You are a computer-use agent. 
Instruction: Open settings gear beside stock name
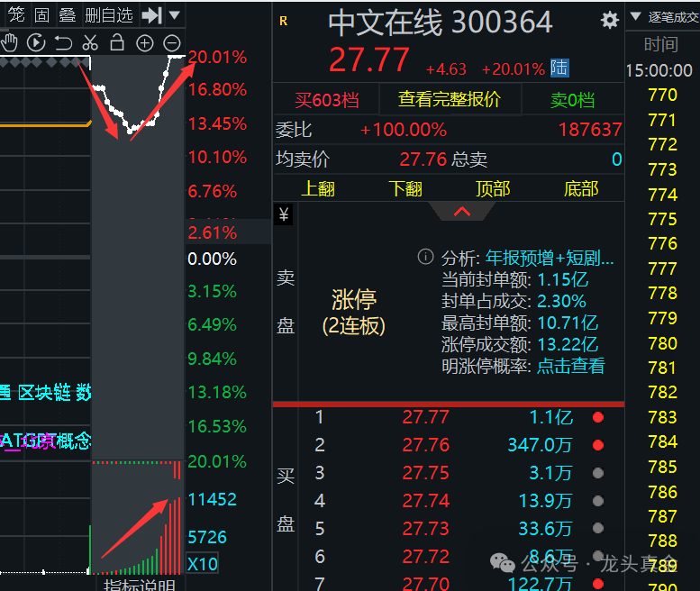[x=609, y=20]
